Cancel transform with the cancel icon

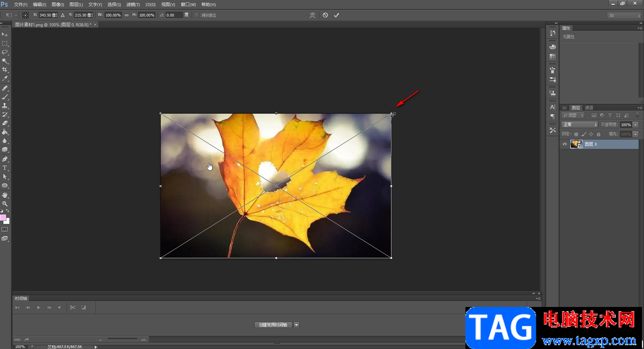[x=325, y=15]
